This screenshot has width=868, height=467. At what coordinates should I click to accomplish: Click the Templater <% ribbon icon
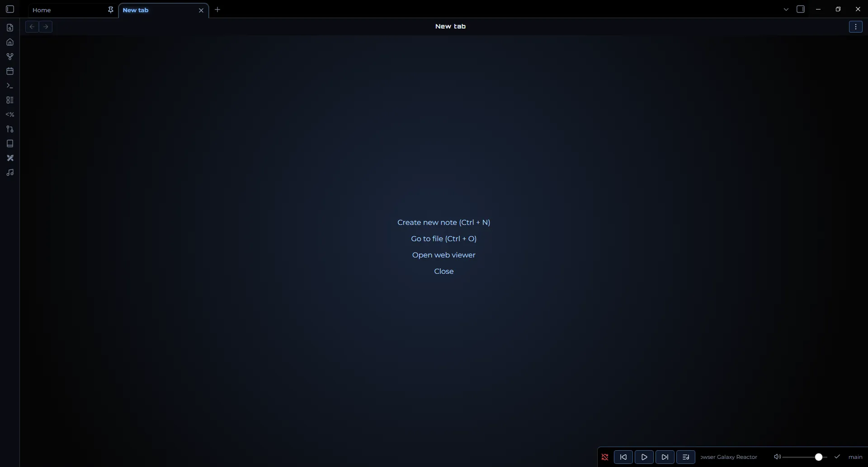click(10, 114)
